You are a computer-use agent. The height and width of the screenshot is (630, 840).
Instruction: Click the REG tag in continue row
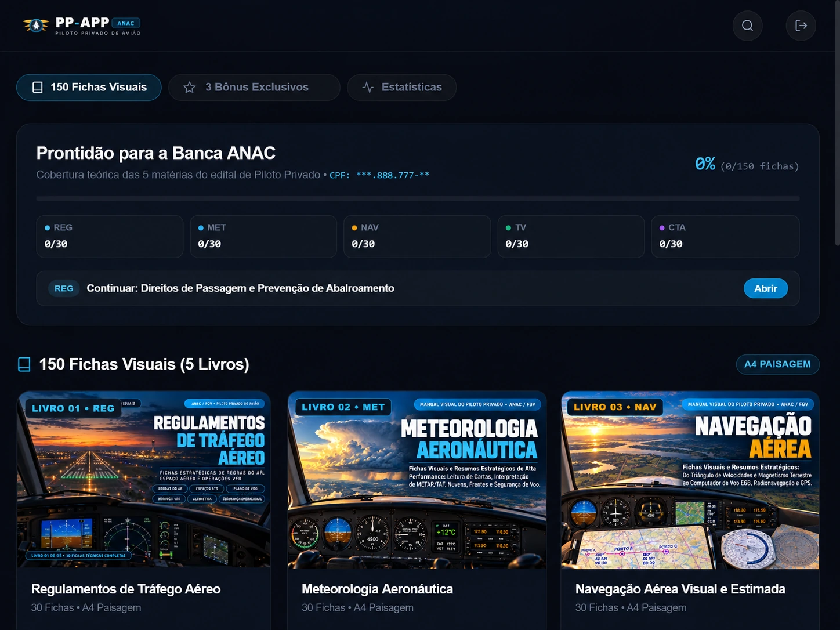click(64, 288)
